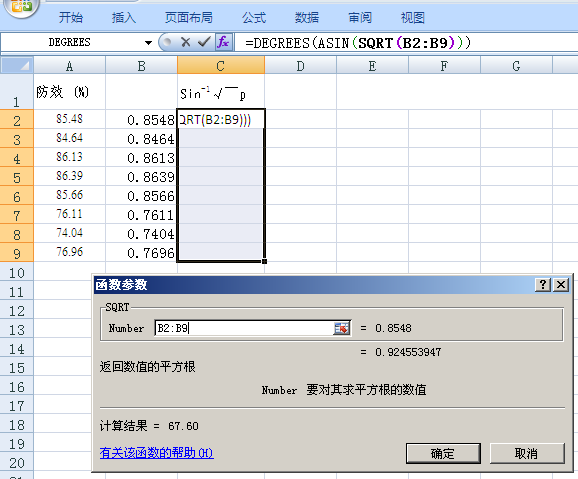Click cell A8 with value 74.04
Image resolution: width=578 pixels, height=479 pixels.
click(x=69, y=233)
